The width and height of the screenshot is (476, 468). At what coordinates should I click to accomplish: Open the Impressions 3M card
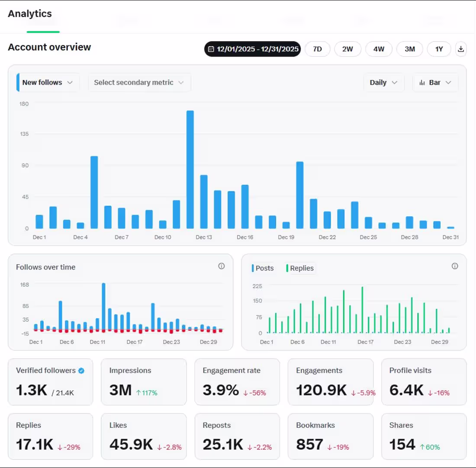click(x=144, y=382)
